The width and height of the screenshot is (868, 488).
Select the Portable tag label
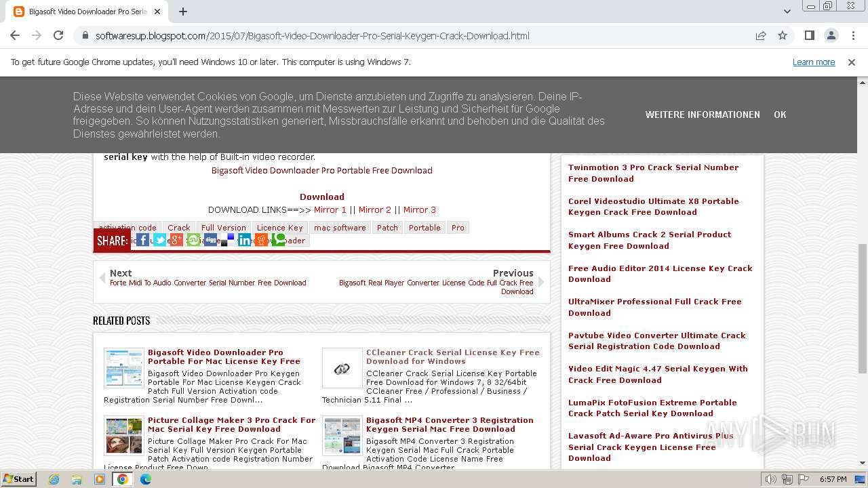coord(425,228)
